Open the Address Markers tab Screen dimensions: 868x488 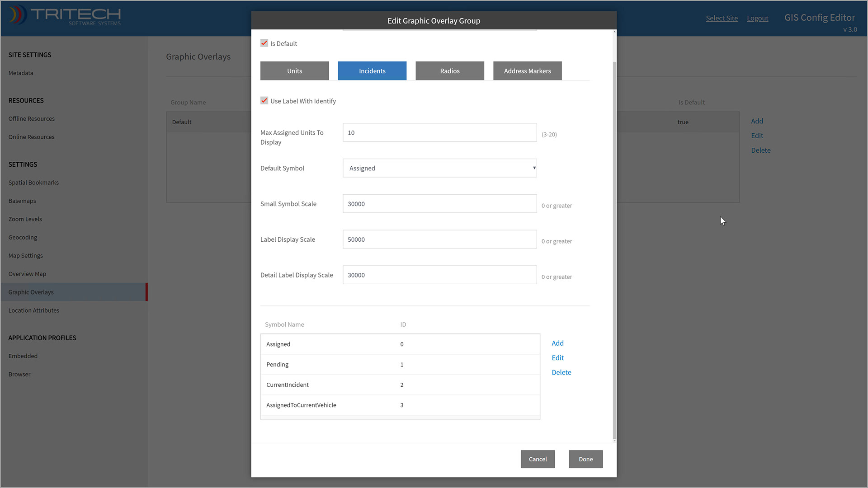coord(527,71)
